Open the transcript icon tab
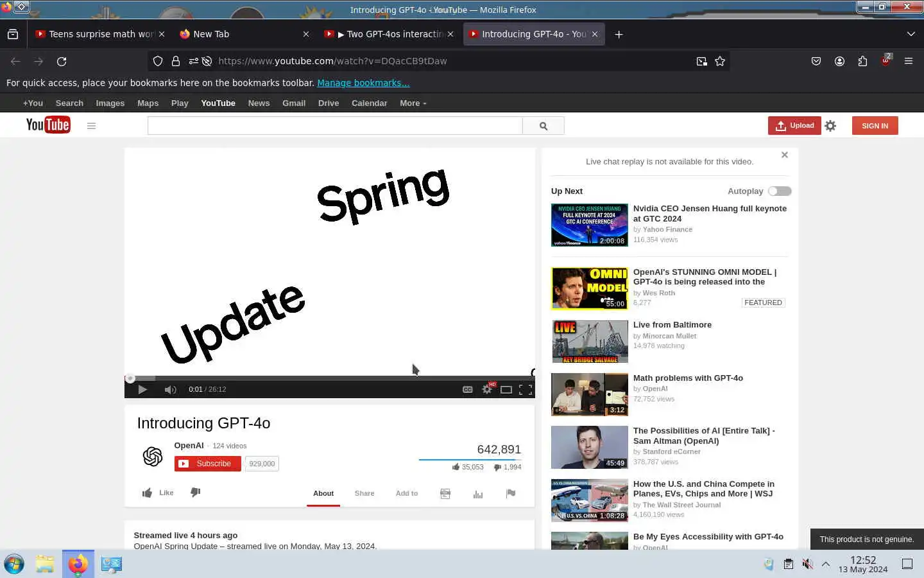The width and height of the screenshot is (924, 578). pos(445,493)
